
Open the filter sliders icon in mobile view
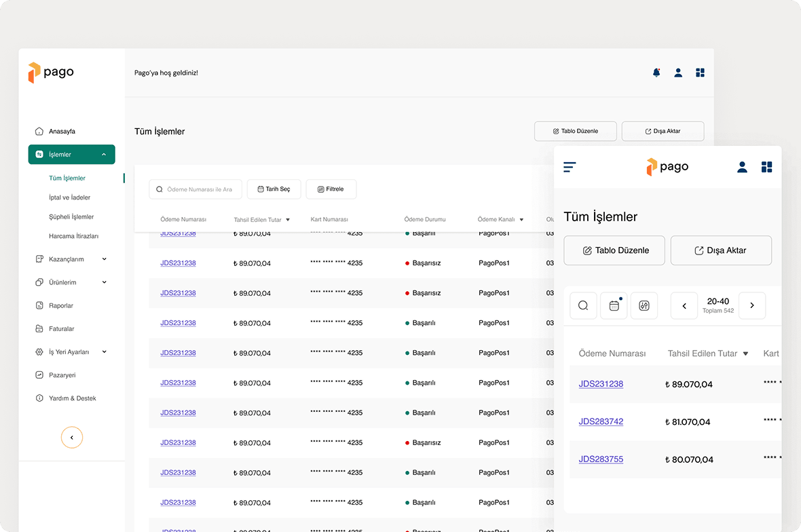tap(644, 305)
